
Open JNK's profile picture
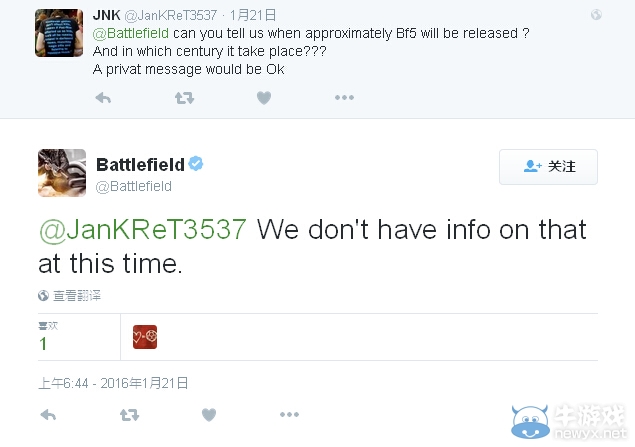59,33
